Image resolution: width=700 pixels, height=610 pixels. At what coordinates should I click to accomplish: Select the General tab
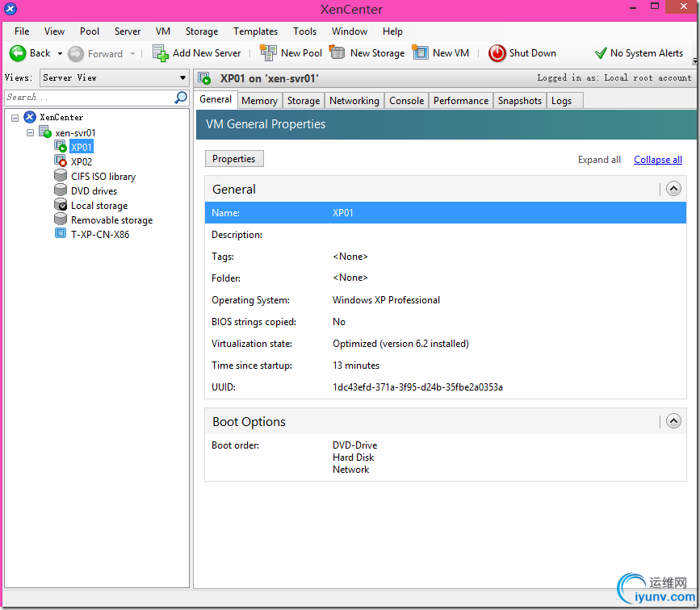[x=216, y=99]
